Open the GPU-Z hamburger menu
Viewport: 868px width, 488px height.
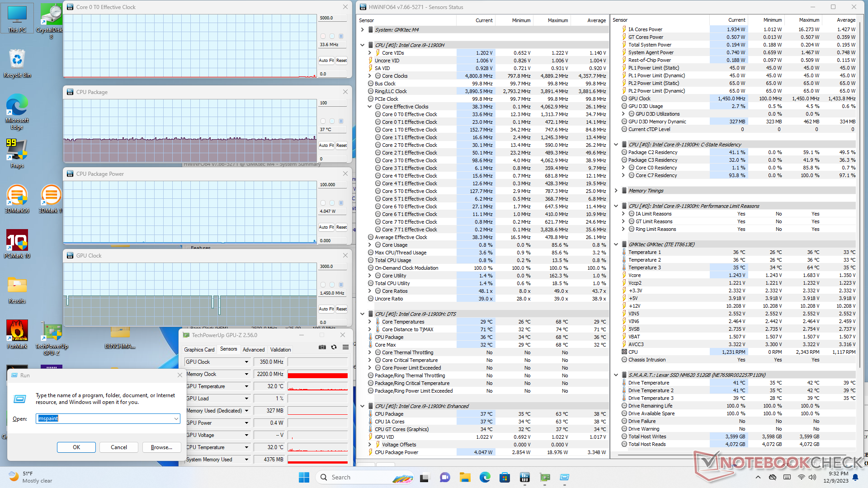tap(345, 347)
